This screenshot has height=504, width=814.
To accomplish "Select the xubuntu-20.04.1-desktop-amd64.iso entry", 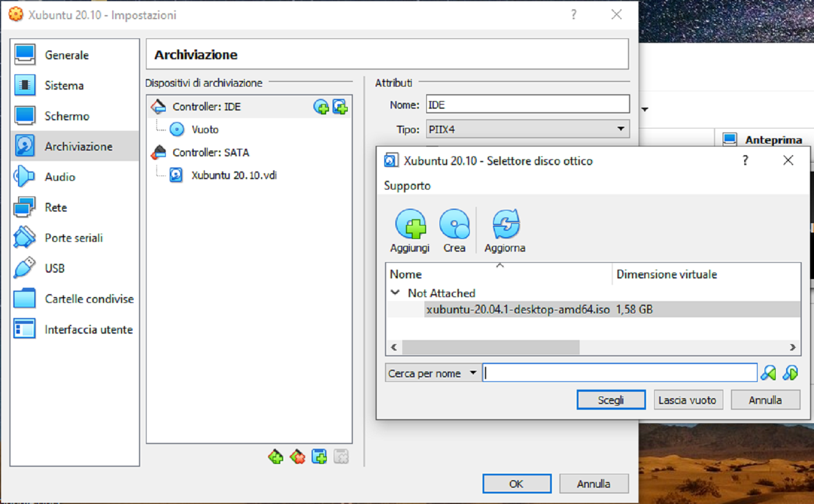I will [x=517, y=310].
